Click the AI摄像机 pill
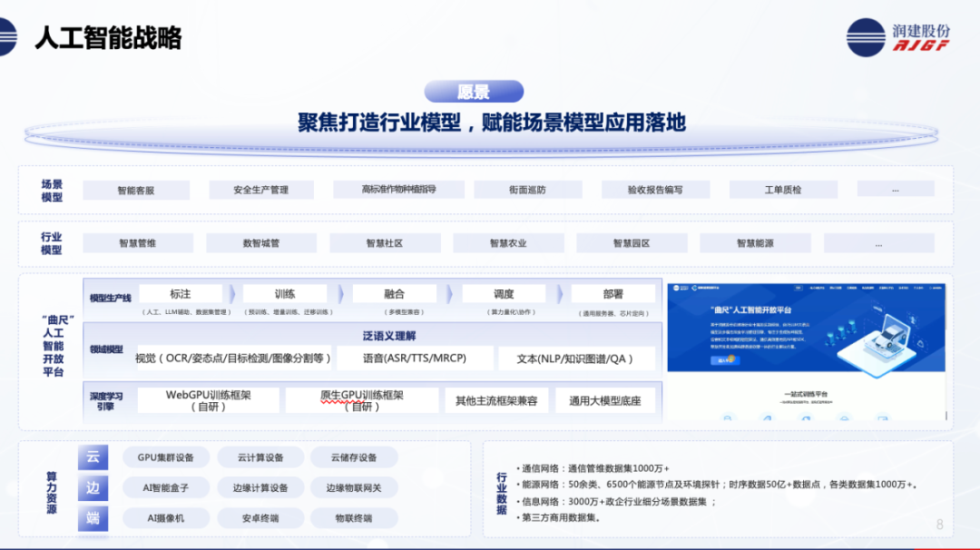The image size is (980, 550). pyautogui.click(x=166, y=518)
